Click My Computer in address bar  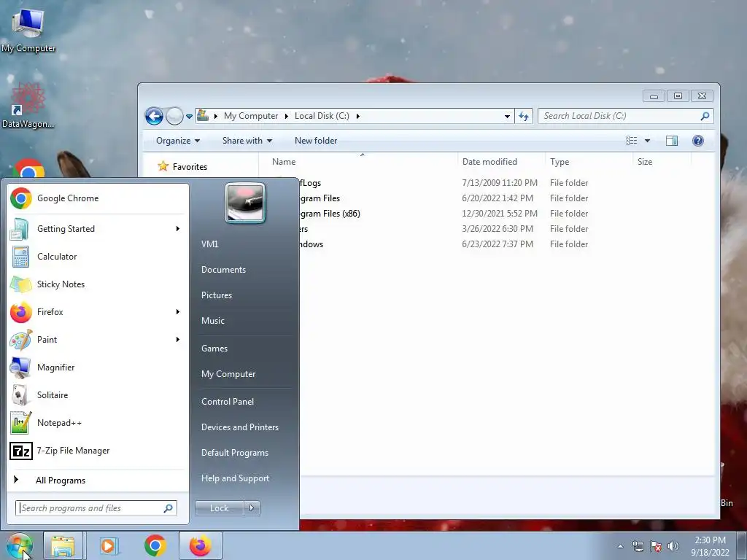[251, 116]
